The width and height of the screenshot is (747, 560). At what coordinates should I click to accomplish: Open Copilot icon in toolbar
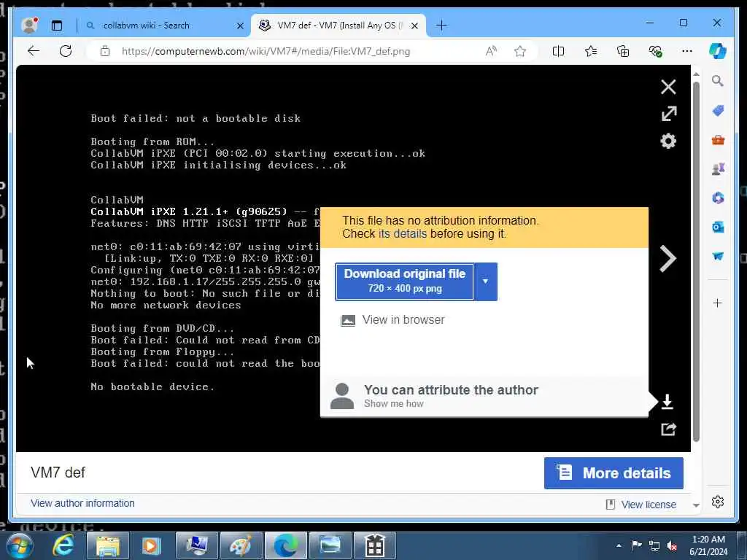718,51
